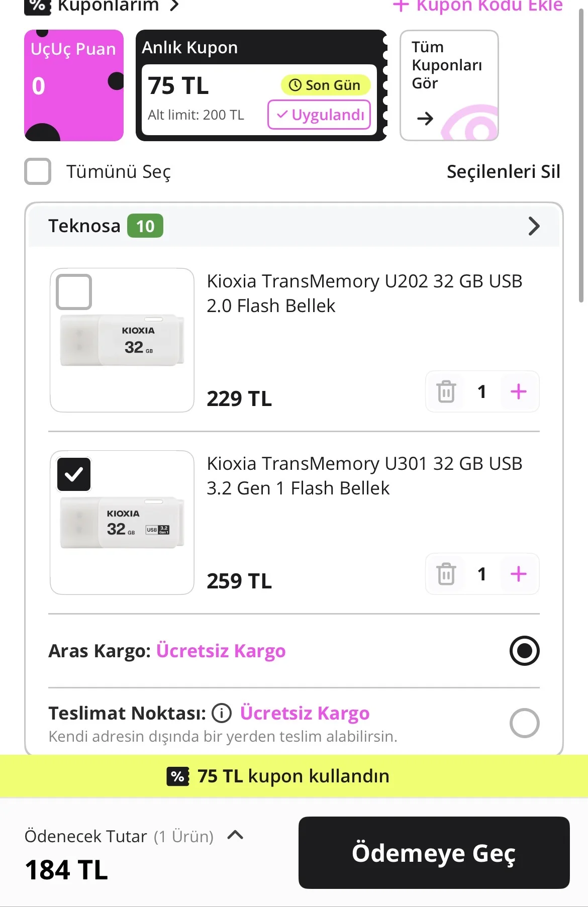The image size is (588, 907).
Task: Remove the Kioxia U301 item with trash icon
Action: pos(446,574)
